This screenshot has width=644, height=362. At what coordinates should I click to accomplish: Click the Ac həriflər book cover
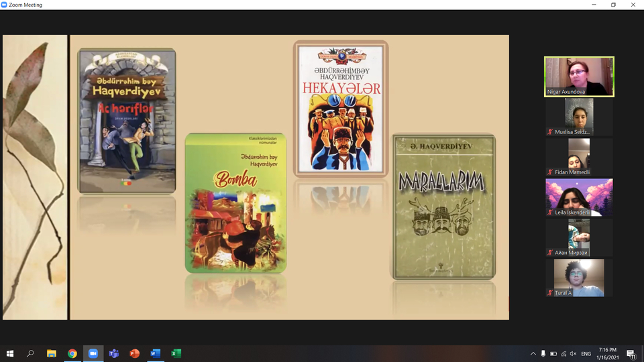coord(127,121)
